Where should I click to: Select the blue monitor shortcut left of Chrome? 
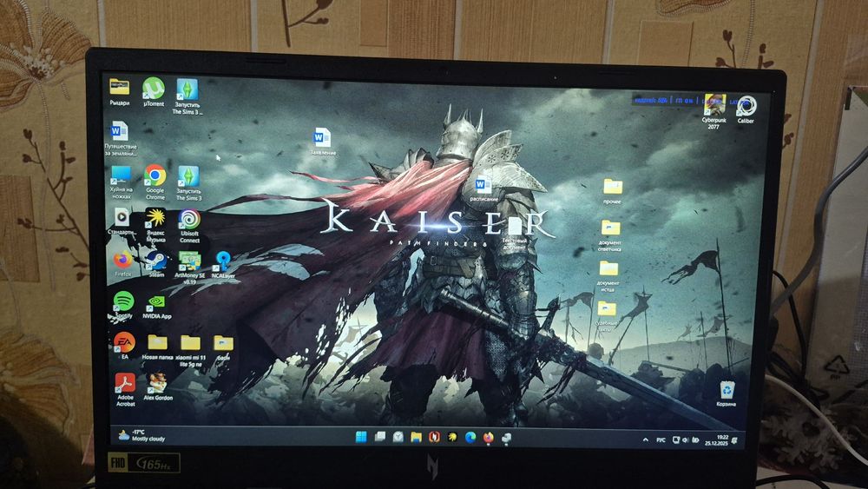[122, 182]
